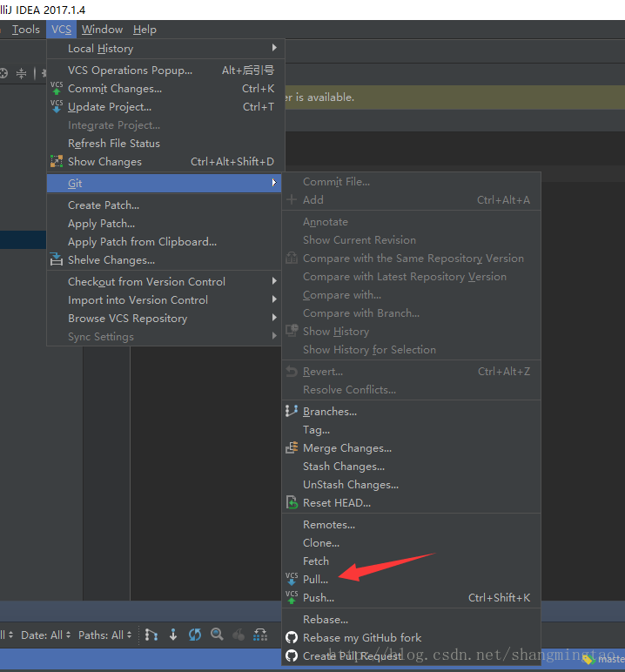Click Commit File... in Git submenu
This screenshot has height=672, width=625.
coord(411,181)
